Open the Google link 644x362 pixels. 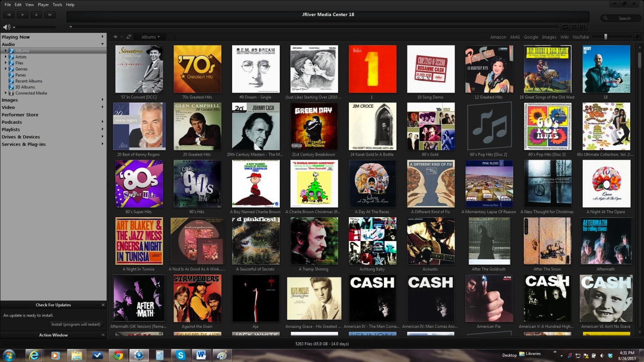click(531, 37)
